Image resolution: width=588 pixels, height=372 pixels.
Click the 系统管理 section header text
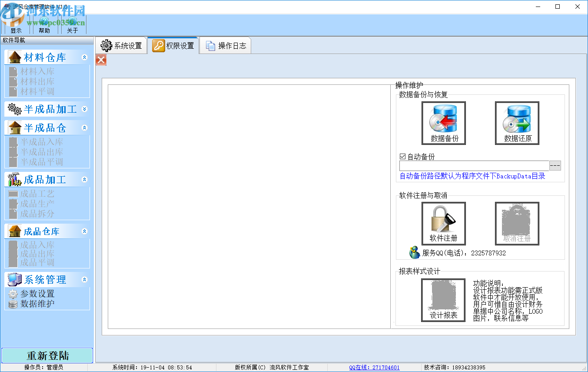(45, 279)
